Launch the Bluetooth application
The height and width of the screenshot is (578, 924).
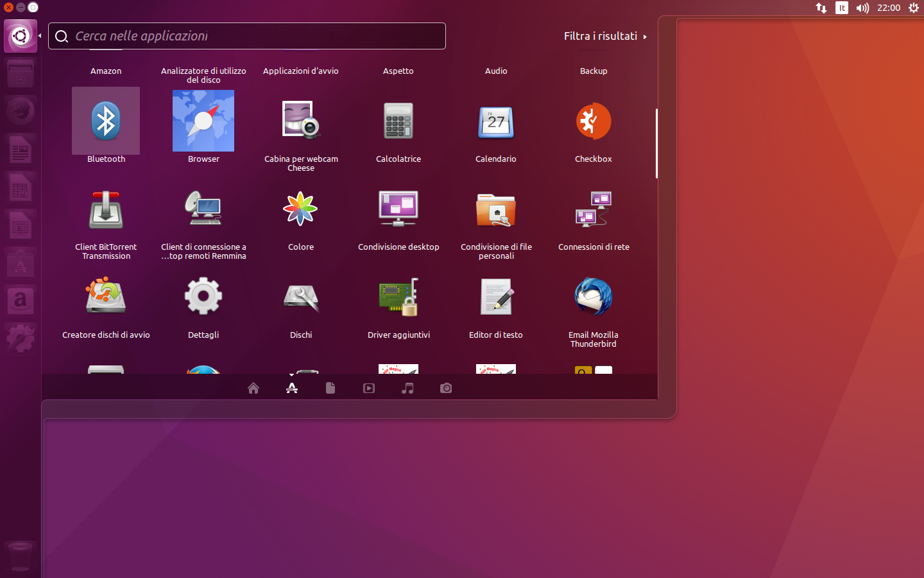point(106,121)
